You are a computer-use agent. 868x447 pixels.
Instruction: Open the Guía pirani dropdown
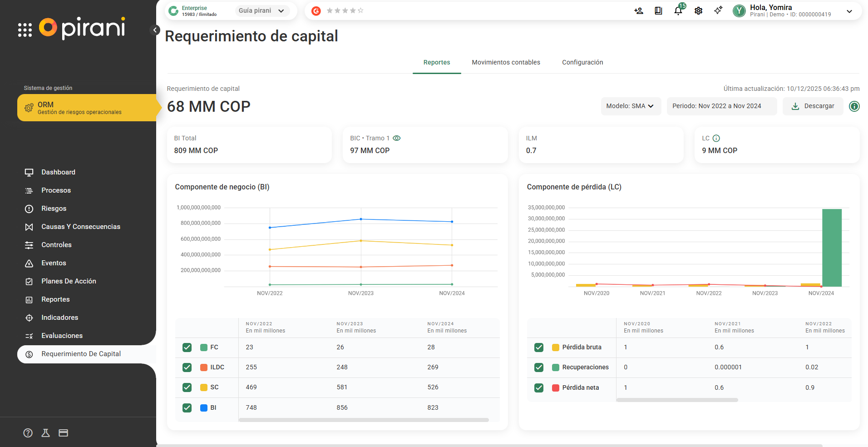[261, 11]
